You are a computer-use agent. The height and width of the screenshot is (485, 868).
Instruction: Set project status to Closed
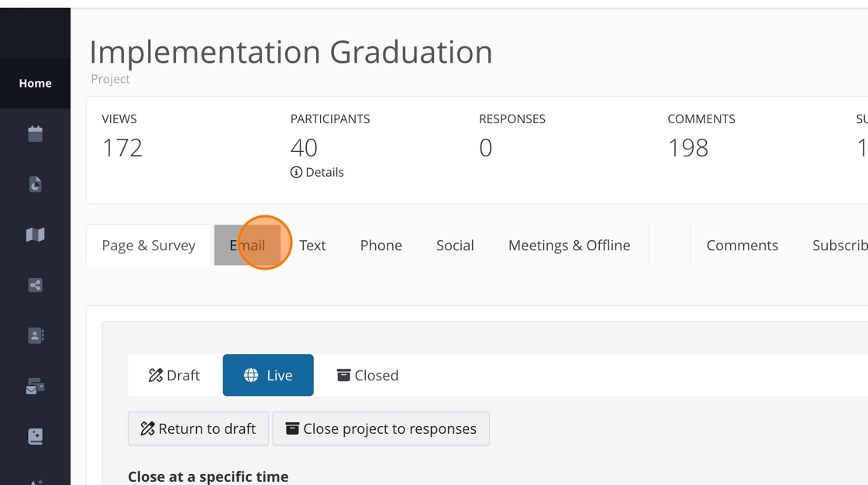367,375
